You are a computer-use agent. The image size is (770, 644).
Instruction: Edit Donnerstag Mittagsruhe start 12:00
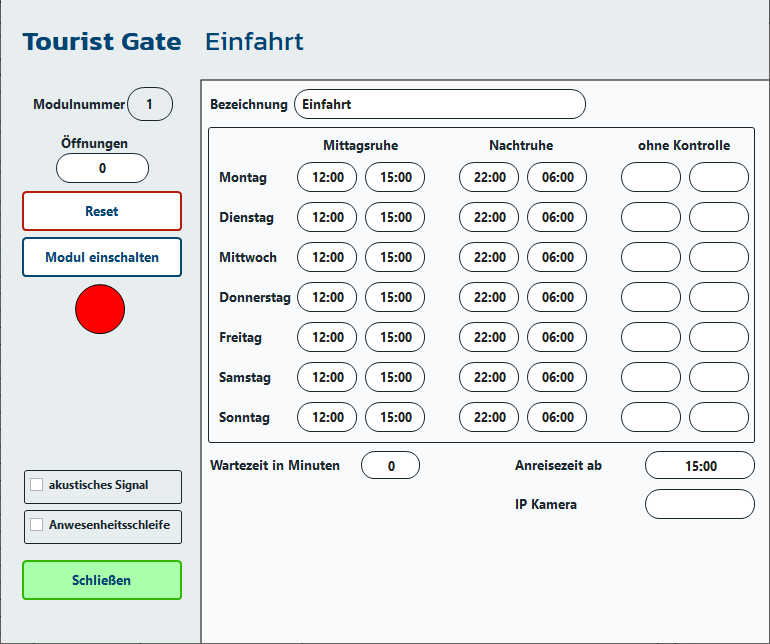pos(327,297)
